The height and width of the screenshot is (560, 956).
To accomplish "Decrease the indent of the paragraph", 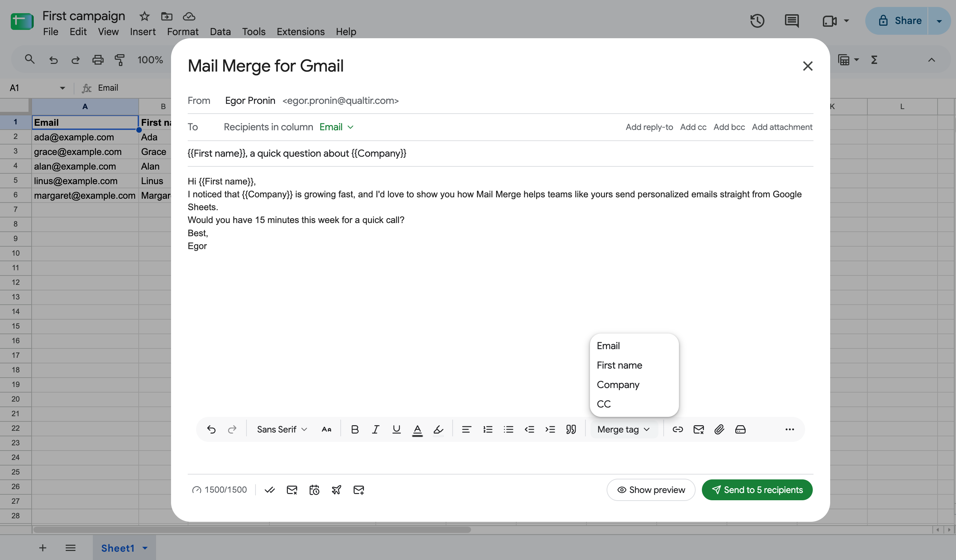I will click(x=529, y=429).
